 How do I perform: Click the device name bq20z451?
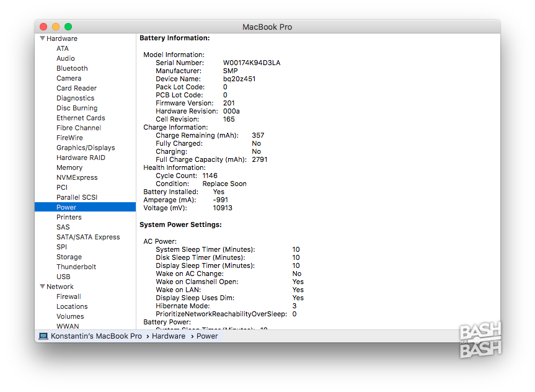click(x=239, y=79)
